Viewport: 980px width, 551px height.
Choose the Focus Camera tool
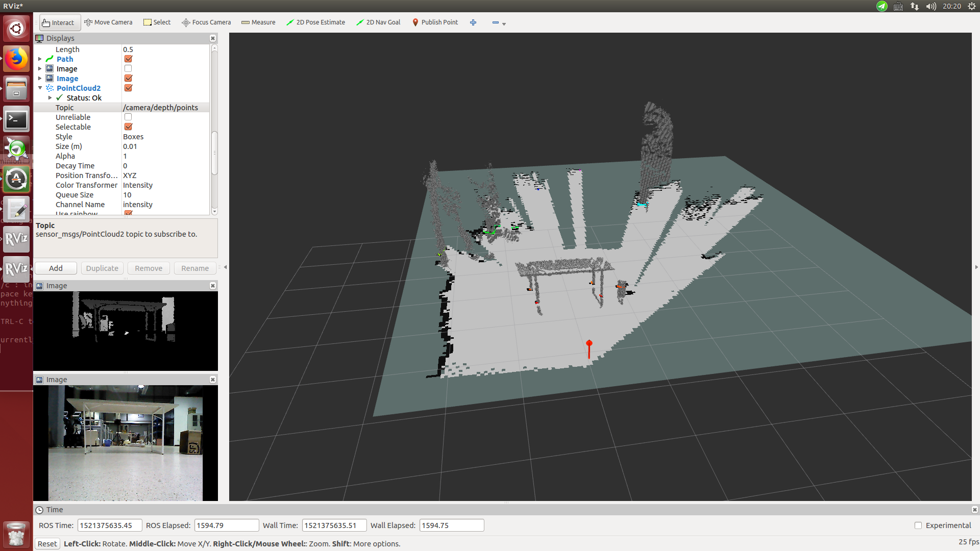(206, 22)
